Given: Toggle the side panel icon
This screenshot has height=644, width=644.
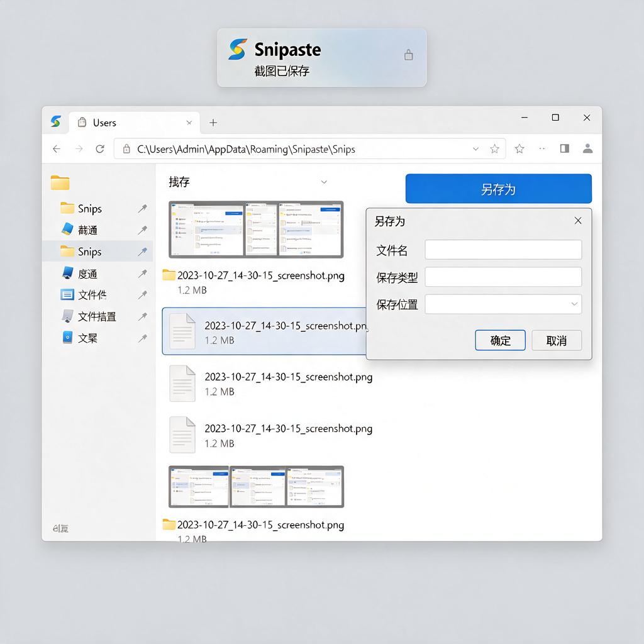Looking at the screenshot, I should (x=565, y=148).
